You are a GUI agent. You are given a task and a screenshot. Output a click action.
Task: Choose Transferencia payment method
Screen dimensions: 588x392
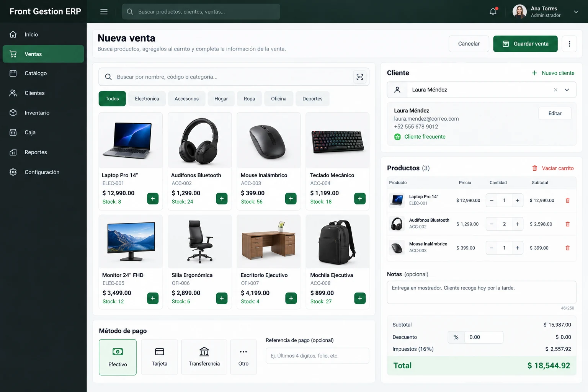pyautogui.click(x=204, y=357)
